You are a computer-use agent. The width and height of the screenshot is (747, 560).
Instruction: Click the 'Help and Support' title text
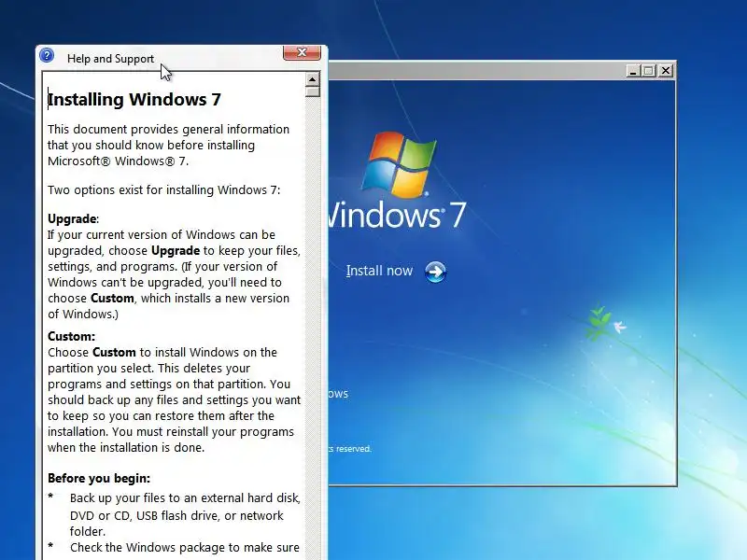(x=110, y=59)
